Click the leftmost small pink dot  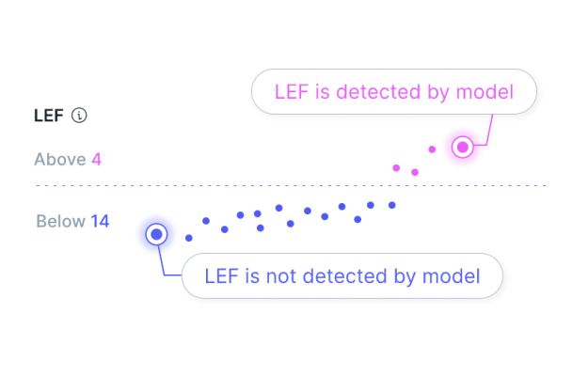click(x=396, y=167)
